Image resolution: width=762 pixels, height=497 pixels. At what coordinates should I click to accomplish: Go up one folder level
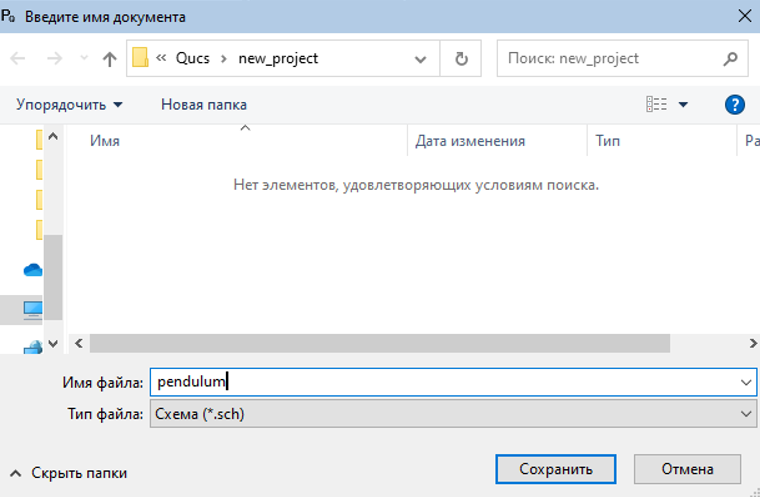(110, 59)
